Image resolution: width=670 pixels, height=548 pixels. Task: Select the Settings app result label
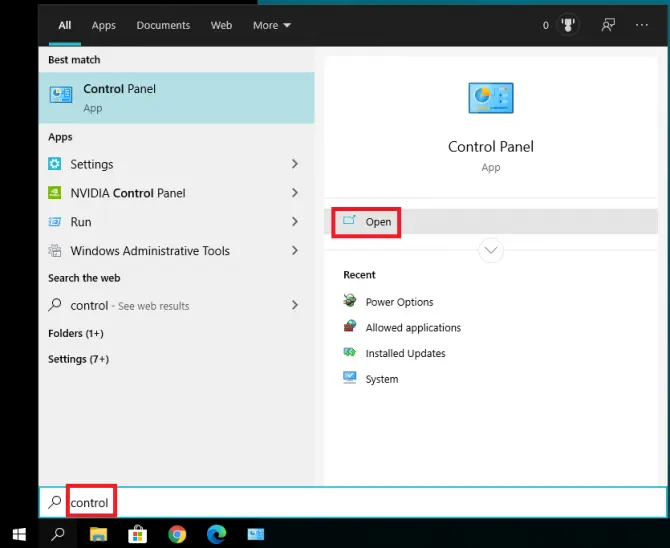tap(92, 164)
